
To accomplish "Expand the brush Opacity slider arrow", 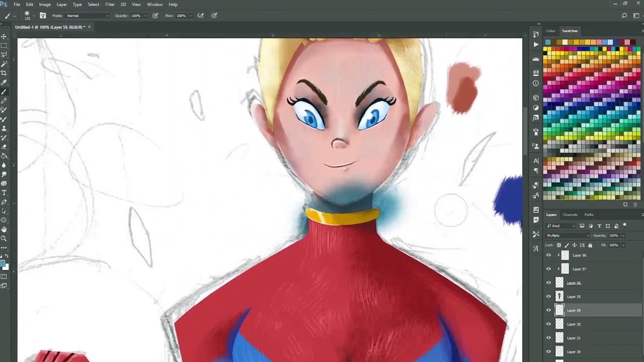I will point(146,16).
